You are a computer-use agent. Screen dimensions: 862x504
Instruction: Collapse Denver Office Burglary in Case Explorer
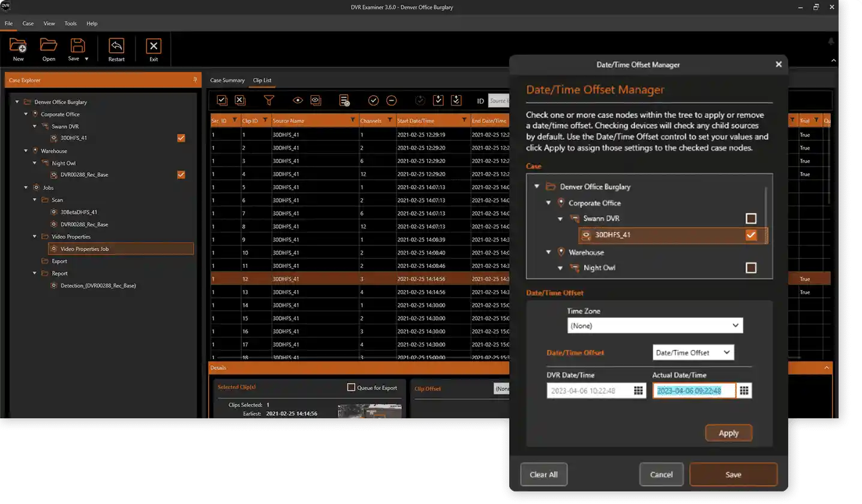pos(17,102)
